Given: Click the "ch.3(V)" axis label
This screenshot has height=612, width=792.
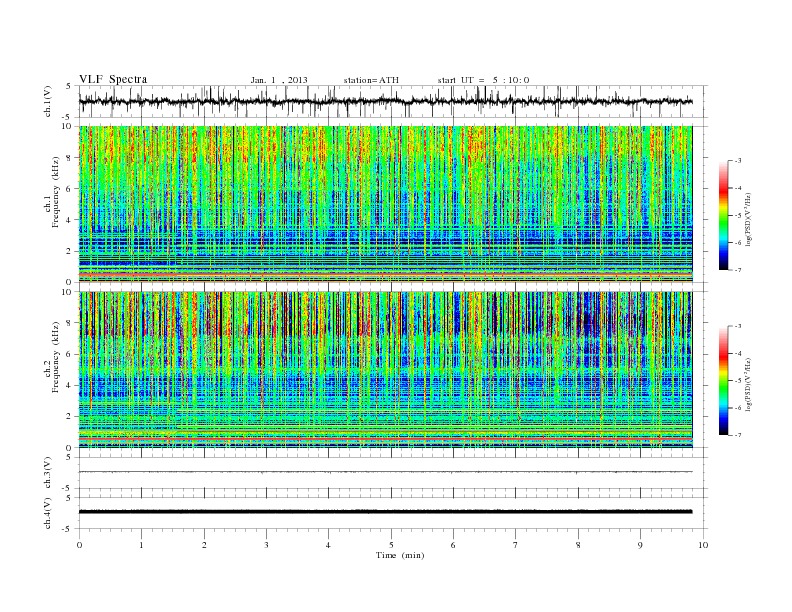Looking at the screenshot, I should [x=48, y=473].
